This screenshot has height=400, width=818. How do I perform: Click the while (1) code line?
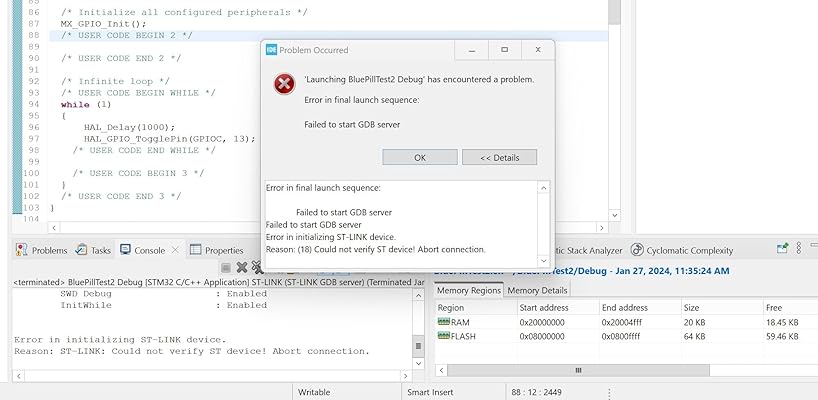(x=86, y=104)
